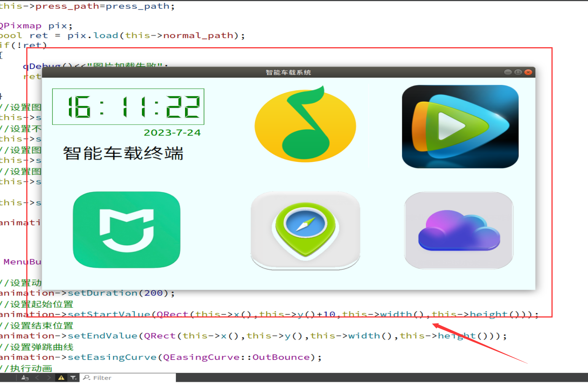Click the 设置起始位置 comment line
Screen dimensions: 588x383
click(37, 304)
